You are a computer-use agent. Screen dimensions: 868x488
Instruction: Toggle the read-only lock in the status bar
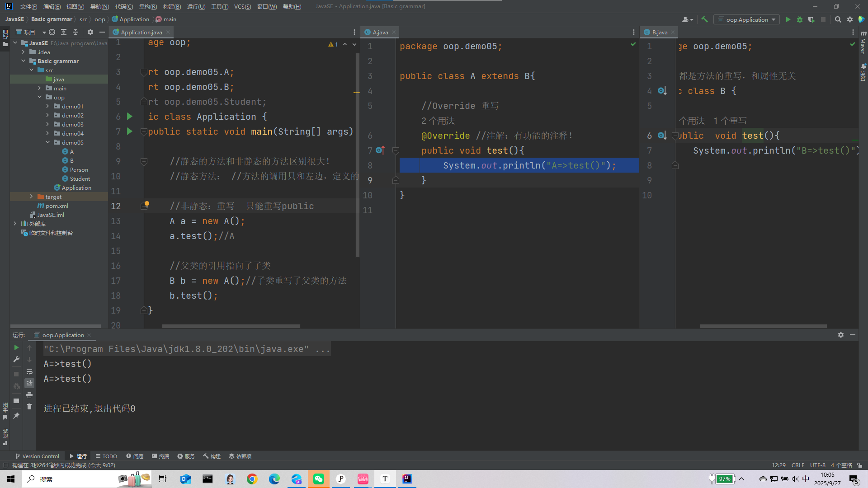coord(860,465)
